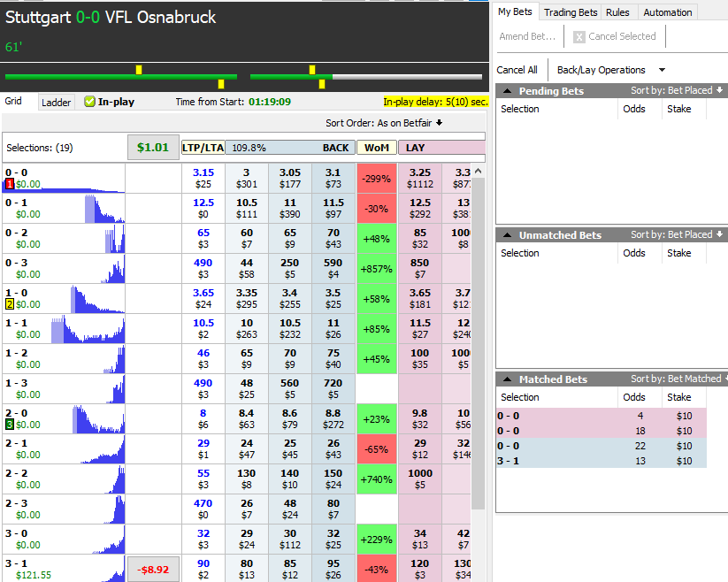Image resolution: width=728 pixels, height=582 pixels.
Task: Click the 2 - 0 price history chart
Action: [98, 419]
